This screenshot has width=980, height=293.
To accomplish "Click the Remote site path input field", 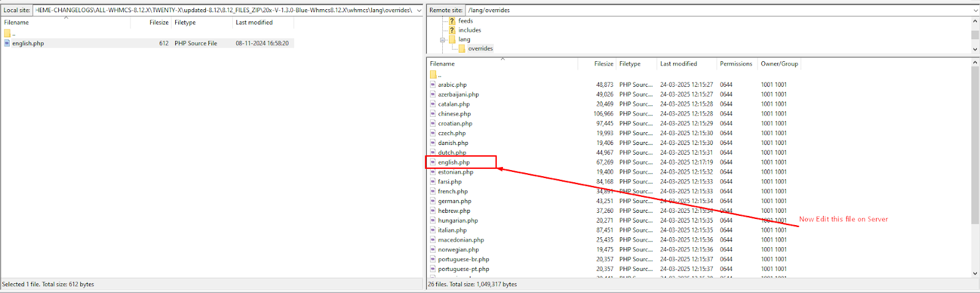I will coord(717,10).
